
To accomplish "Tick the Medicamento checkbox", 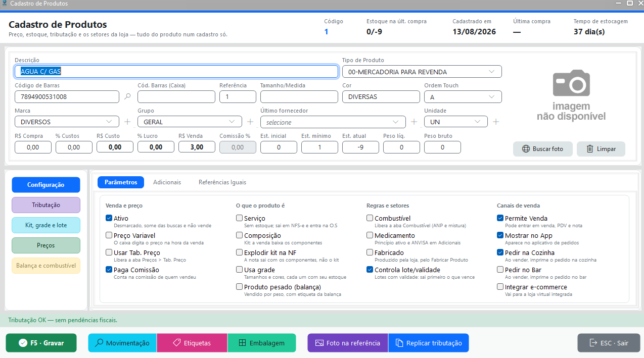I will [370, 236].
